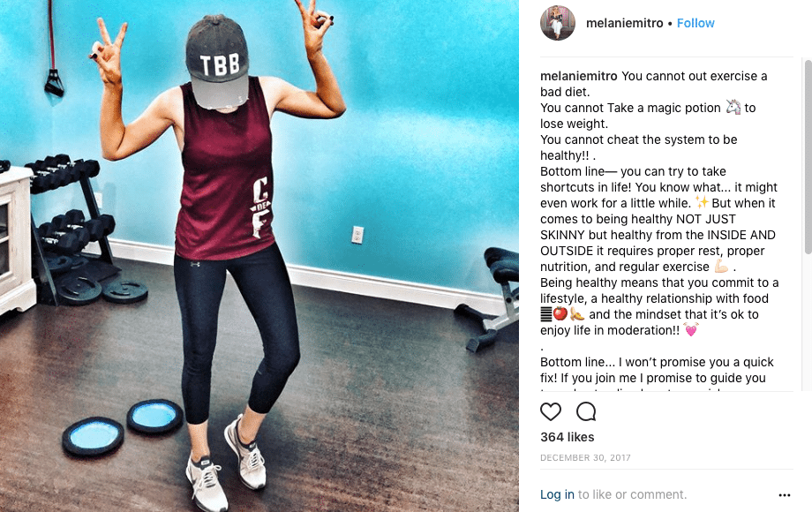The height and width of the screenshot is (512, 812).
Task: Click the blue slider discs on the floor
Action: click(123, 427)
